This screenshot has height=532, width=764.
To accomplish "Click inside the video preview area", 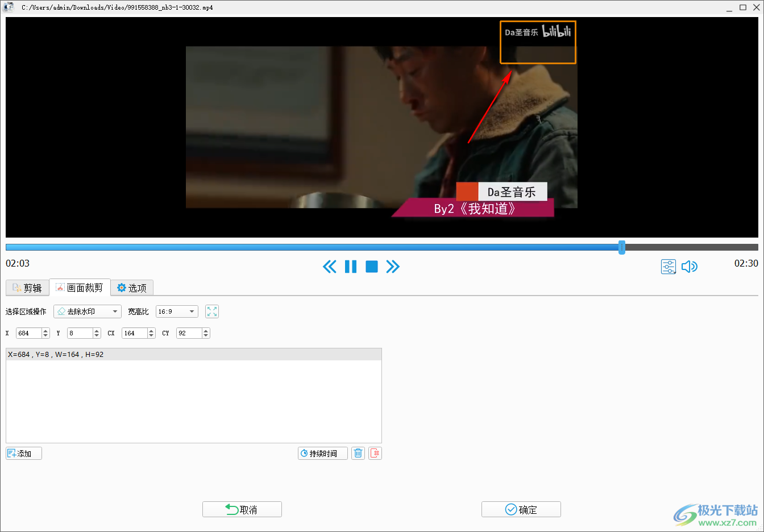I will tap(382, 127).
